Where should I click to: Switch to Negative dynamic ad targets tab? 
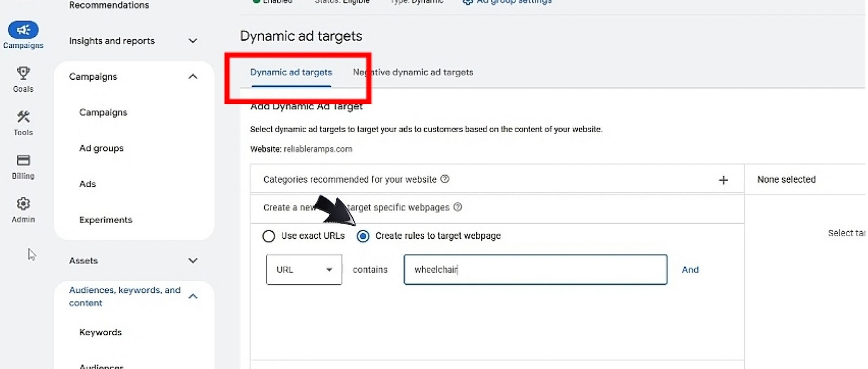[413, 72]
